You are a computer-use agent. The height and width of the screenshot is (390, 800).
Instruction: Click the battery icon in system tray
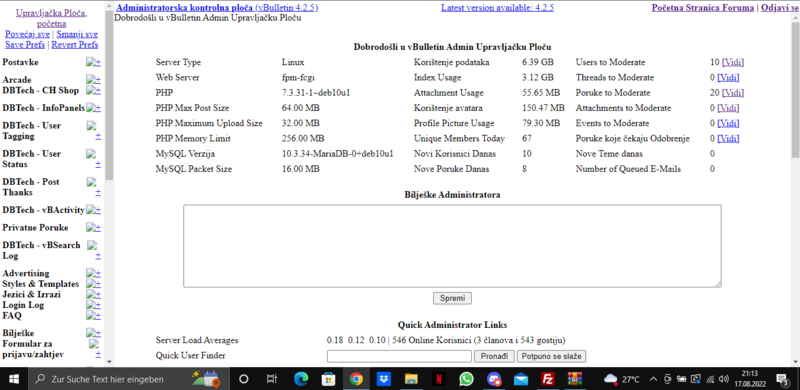point(681,379)
